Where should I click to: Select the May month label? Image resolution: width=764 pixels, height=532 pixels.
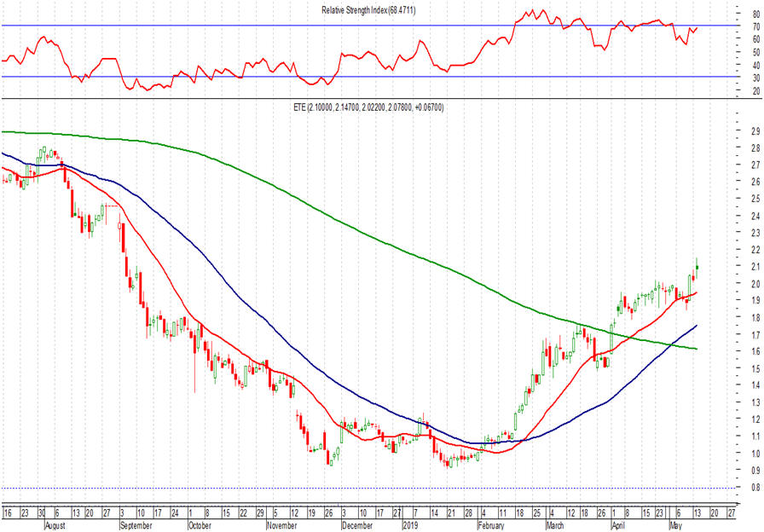[676, 526]
